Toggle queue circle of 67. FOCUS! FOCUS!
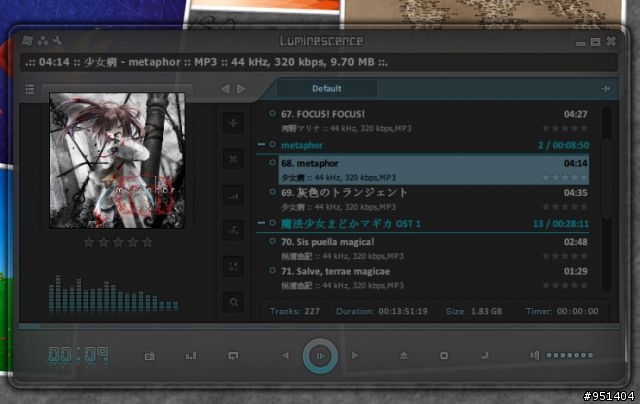Image resolution: width=640 pixels, height=404 pixels. (272, 113)
